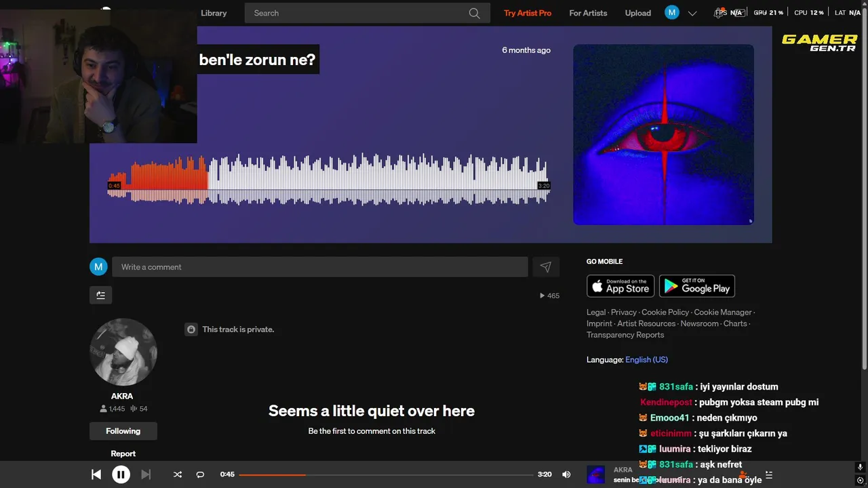Open the Newsroom footer link
The image size is (868, 488).
pyautogui.click(x=700, y=324)
